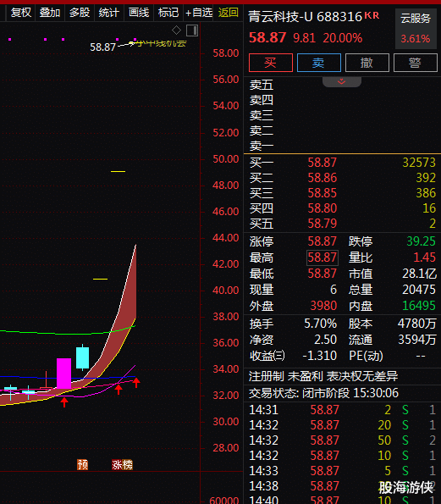441x504 pixels.
Task: Click the 预 forecast marker icon
Action: pos(82,464)
